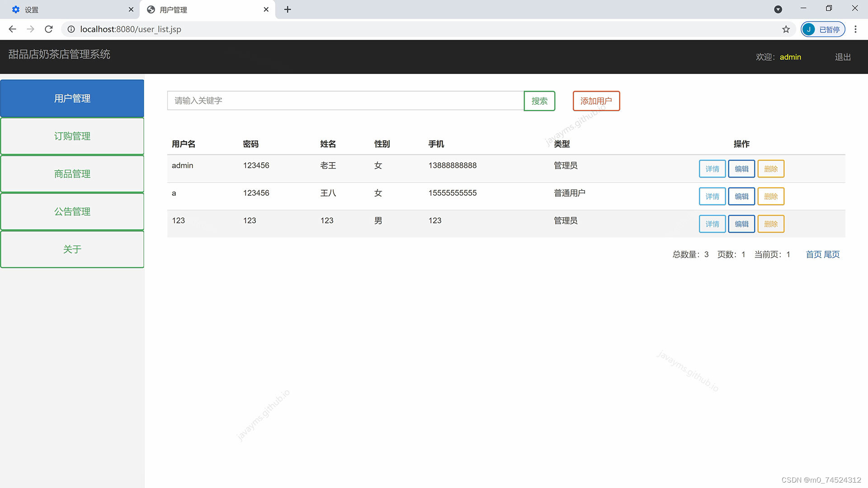Click the 退出 logout link
The width and height of the screenshot is (868, 488).
[842, 57]
